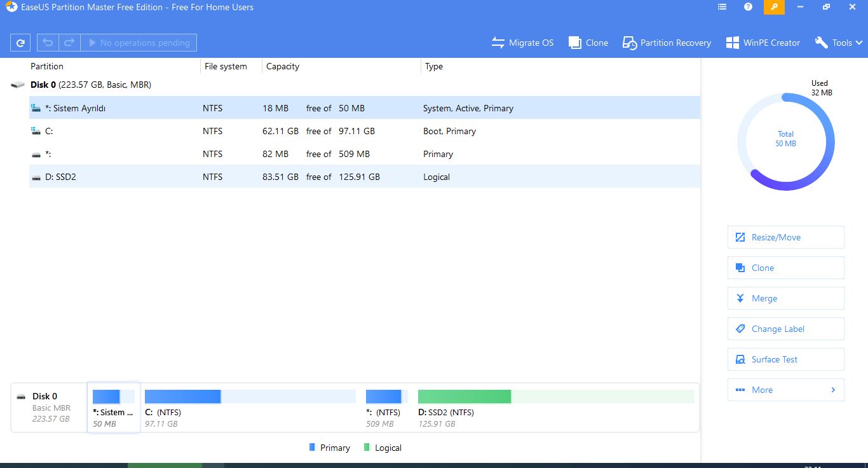Click the Partition Recovery clock icon
Screen dimensions: 868x468
click(629, 43)
